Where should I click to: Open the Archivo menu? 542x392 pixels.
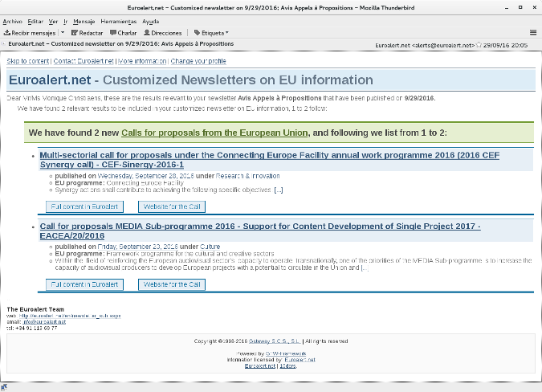(12, 22)
